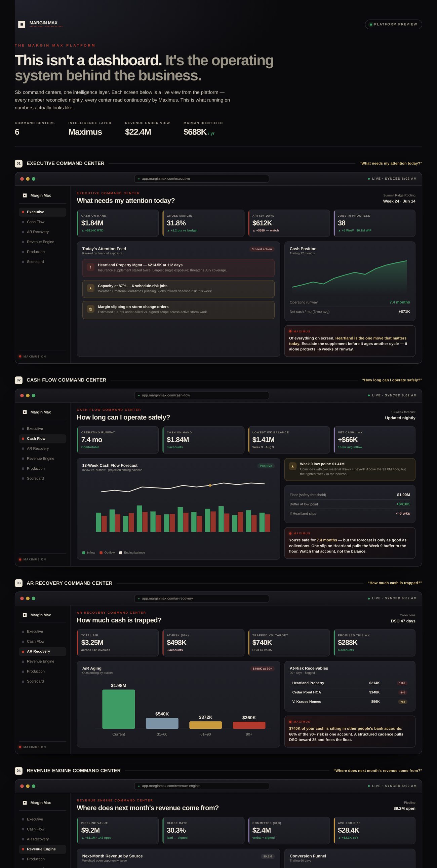The height and width of the screenshot is (868, 437).
Task: Select Executive in Cash Flow window sidebar
Action: point(42,429)
